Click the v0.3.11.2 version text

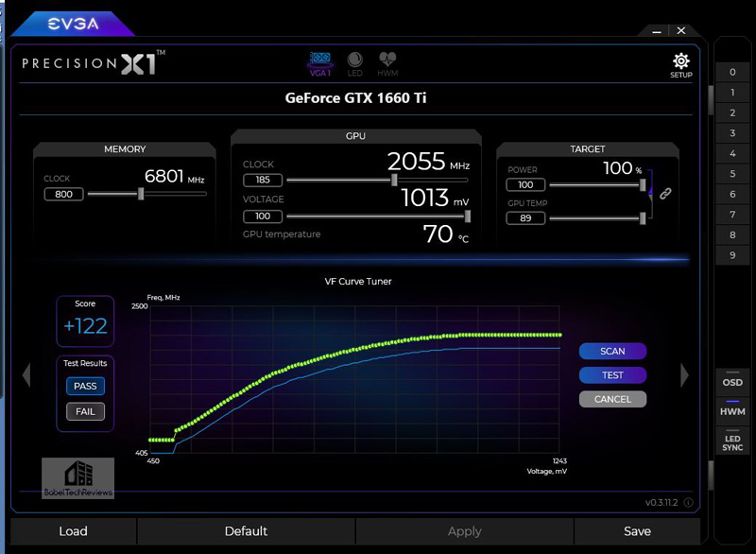point(661,502)
